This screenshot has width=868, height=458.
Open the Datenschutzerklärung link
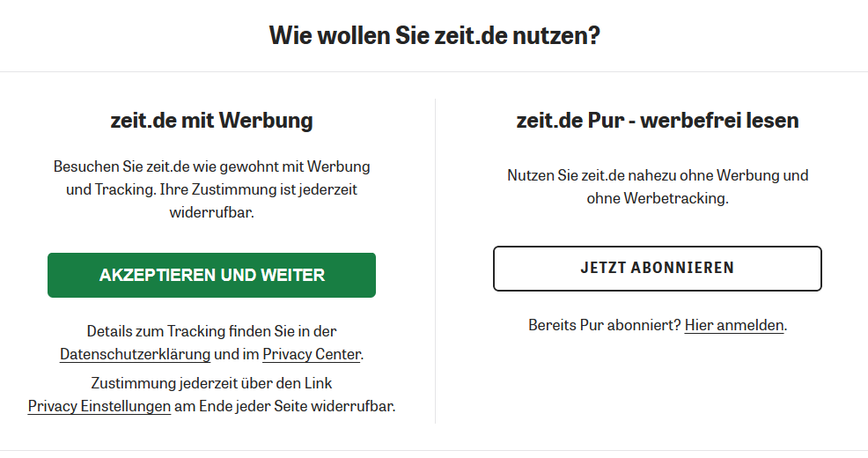(x=135, y=354)
